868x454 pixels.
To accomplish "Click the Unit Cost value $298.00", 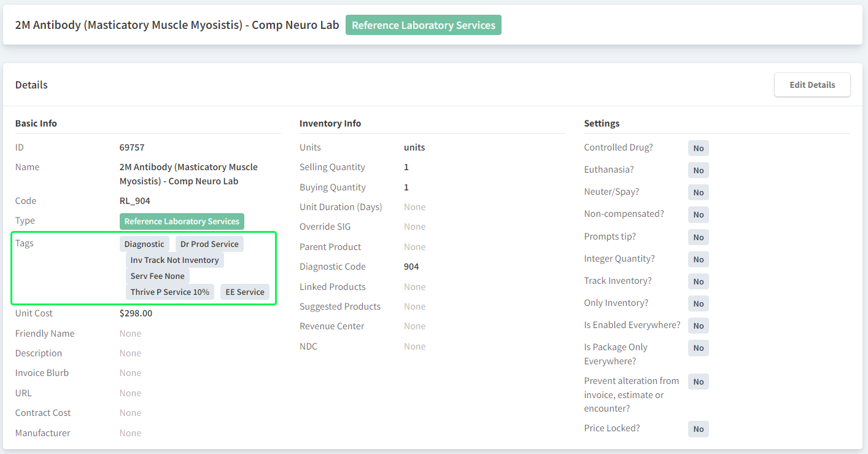I will [136, 313].
